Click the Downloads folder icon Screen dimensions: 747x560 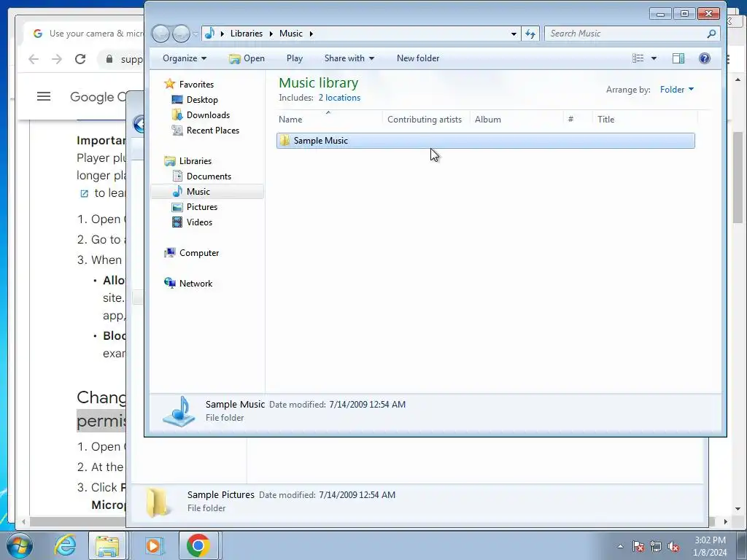[177, 114]
